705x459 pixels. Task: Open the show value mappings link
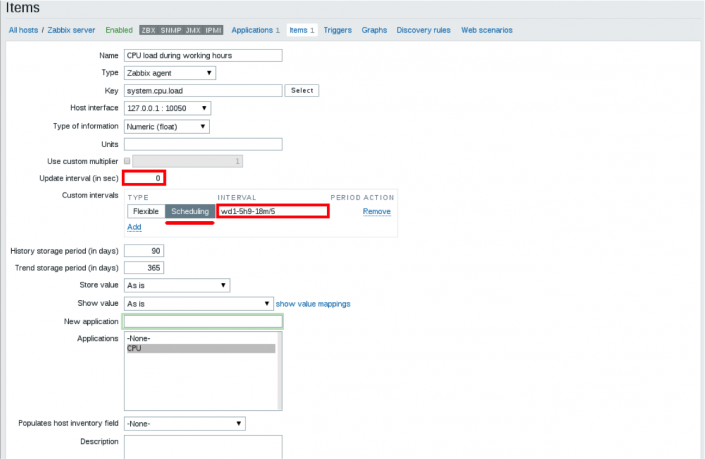coord(313,304)
